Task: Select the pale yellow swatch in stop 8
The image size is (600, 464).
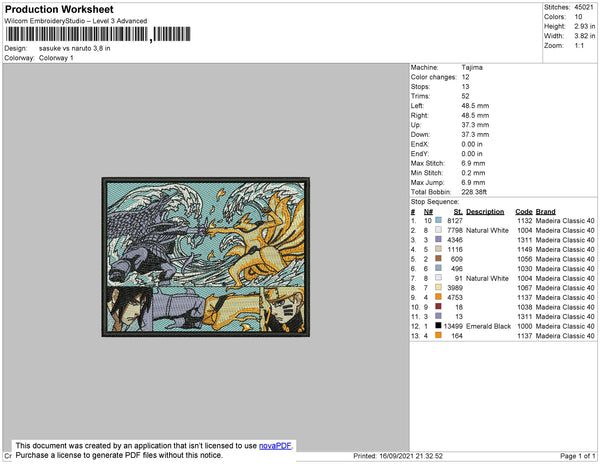Action: click(x=438, y=287)
